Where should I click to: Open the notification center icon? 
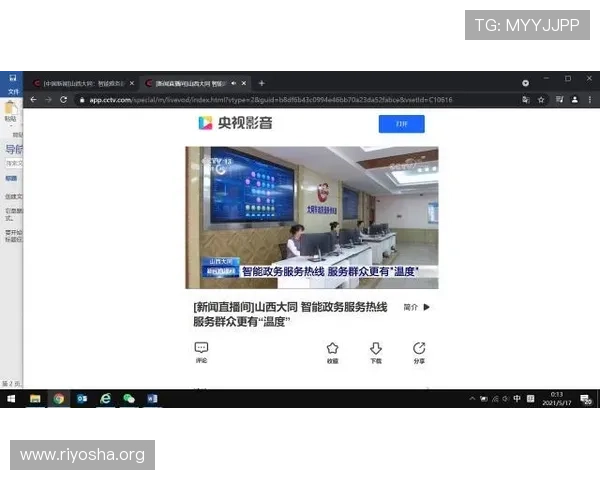point(586,399)
